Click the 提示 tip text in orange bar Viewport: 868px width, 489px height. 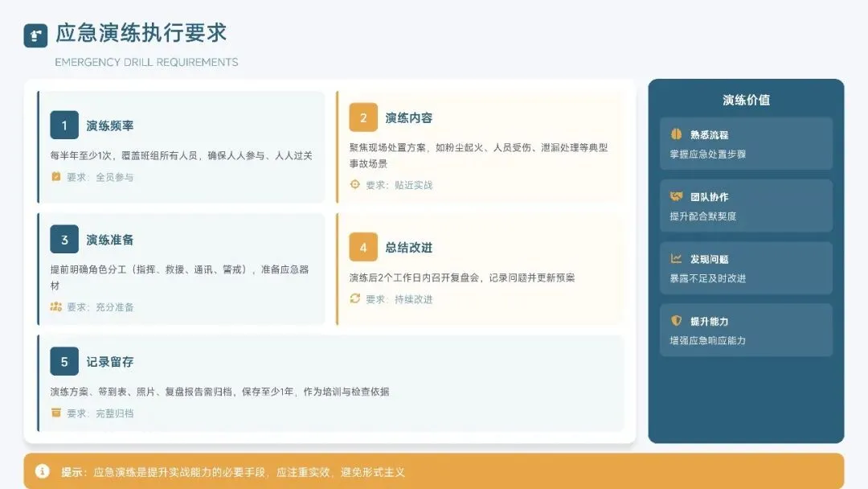[x=233, y=472]
